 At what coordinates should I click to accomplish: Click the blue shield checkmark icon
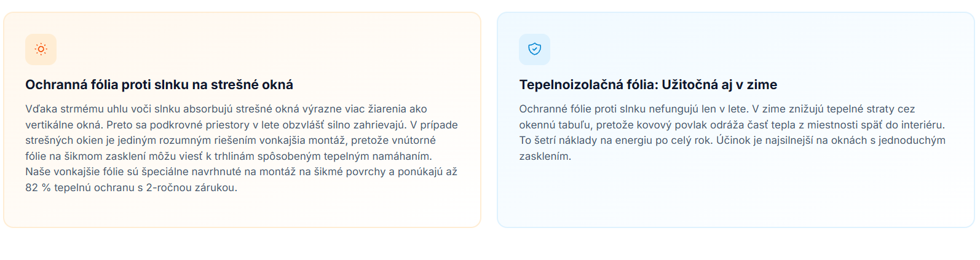534,49
